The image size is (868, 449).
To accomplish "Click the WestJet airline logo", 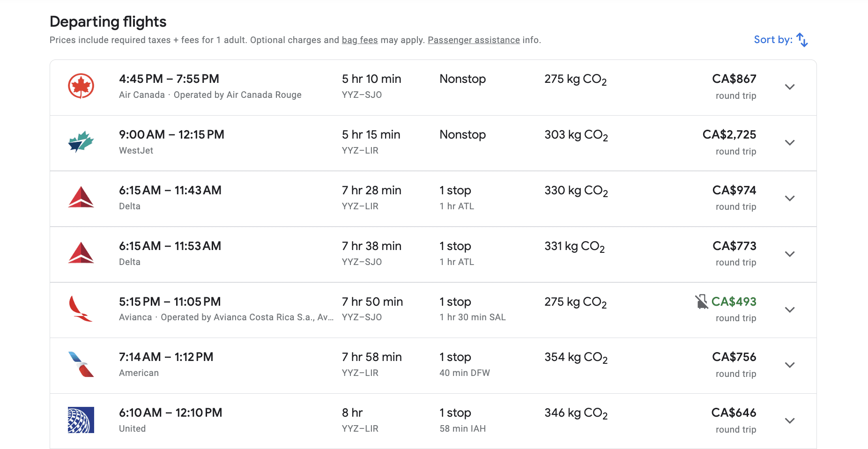I will tap(81, 142).
